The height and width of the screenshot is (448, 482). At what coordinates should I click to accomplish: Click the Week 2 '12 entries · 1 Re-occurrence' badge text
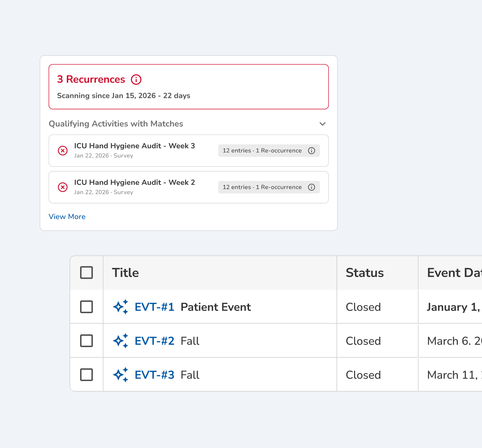[x=262, y=187]
